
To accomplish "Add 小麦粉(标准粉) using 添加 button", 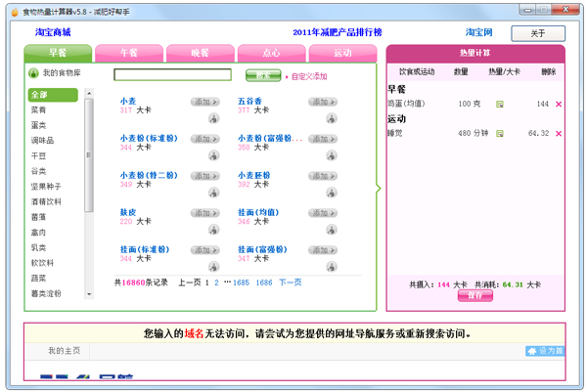I will pos(206,139).
